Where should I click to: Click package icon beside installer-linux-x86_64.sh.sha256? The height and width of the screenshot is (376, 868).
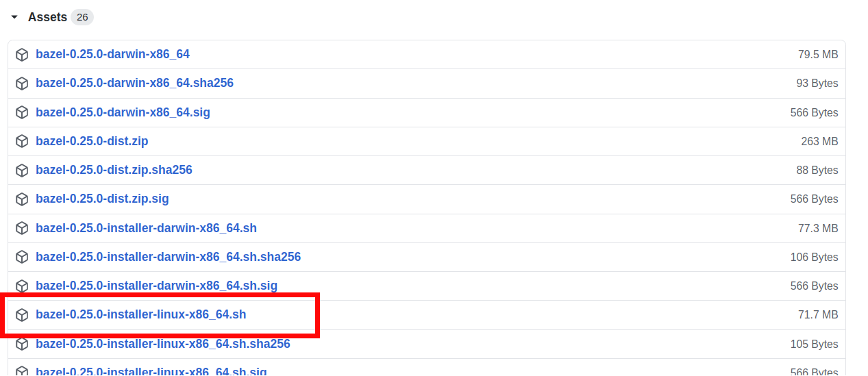[x=22, y=344]
